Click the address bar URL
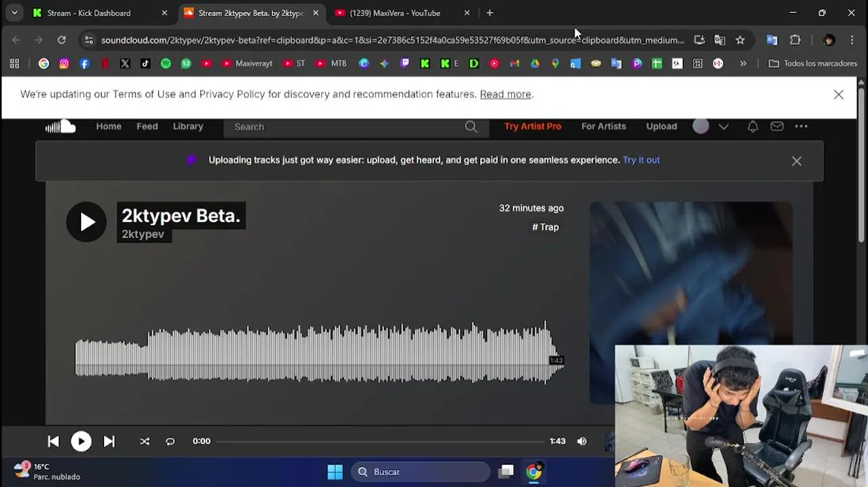This screenshot has height=487, width=868. click(392, 40)
